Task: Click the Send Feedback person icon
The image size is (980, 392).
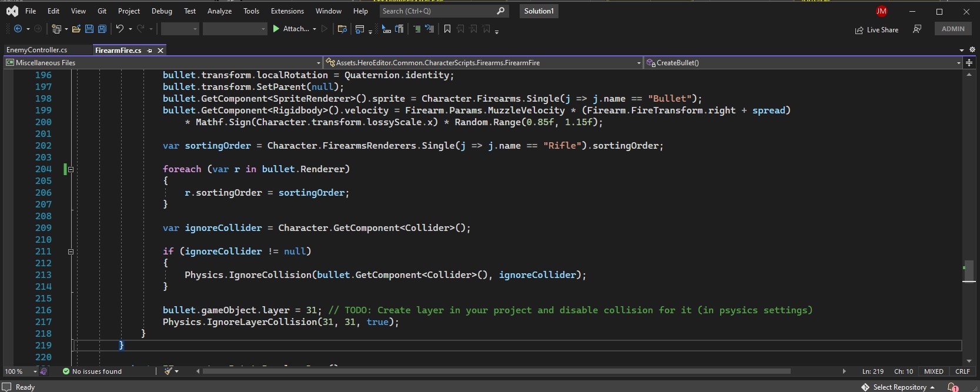Action: [917, 29]
